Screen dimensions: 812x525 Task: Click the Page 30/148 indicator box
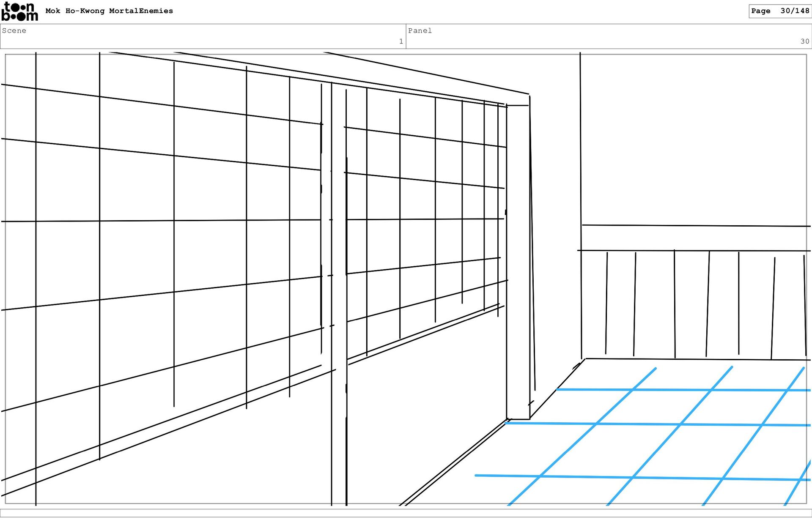pyautogui.click(x=779, y=11)
